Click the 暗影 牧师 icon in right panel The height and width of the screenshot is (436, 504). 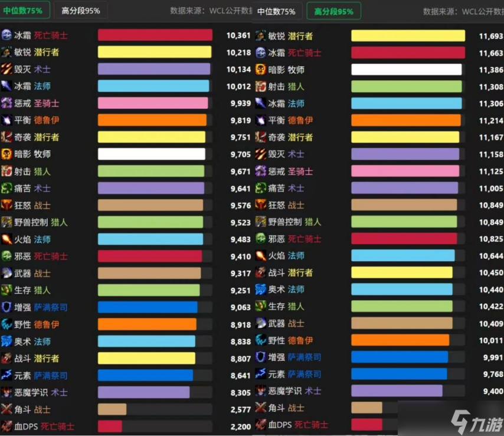(261, 70)
